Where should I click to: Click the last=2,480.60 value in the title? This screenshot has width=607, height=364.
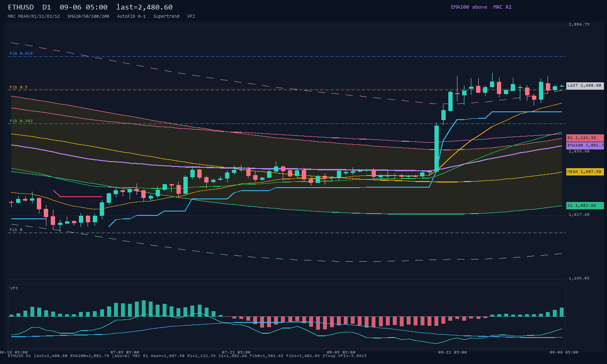click(x=144, y=7)
